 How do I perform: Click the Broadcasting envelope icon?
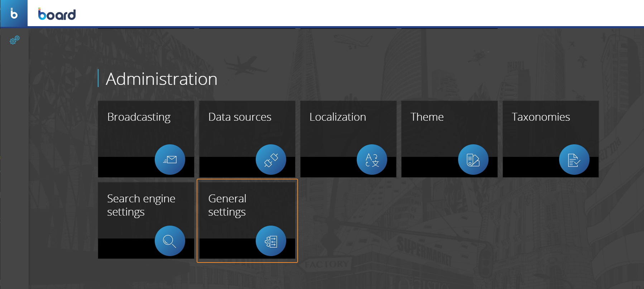coord(170,160)
